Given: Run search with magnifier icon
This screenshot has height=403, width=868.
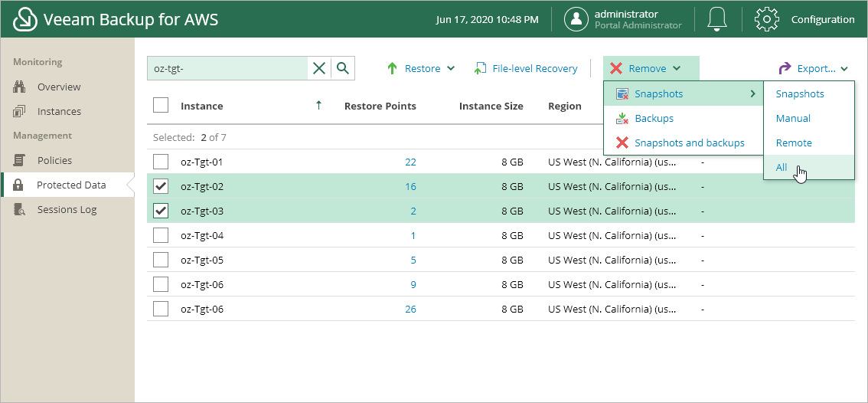Looking at the screenshot, I should click(343, 68).
